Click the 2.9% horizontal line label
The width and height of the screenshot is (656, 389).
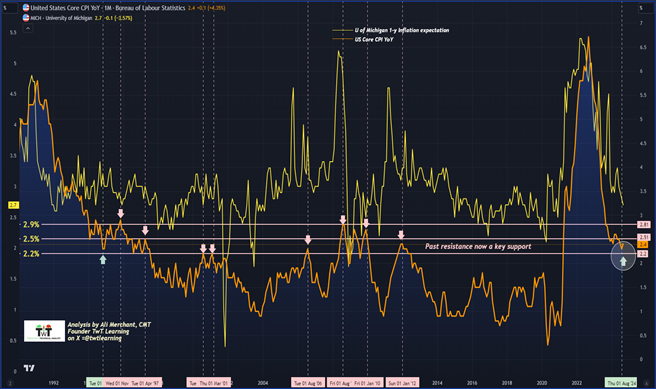[x=31, y=225]
